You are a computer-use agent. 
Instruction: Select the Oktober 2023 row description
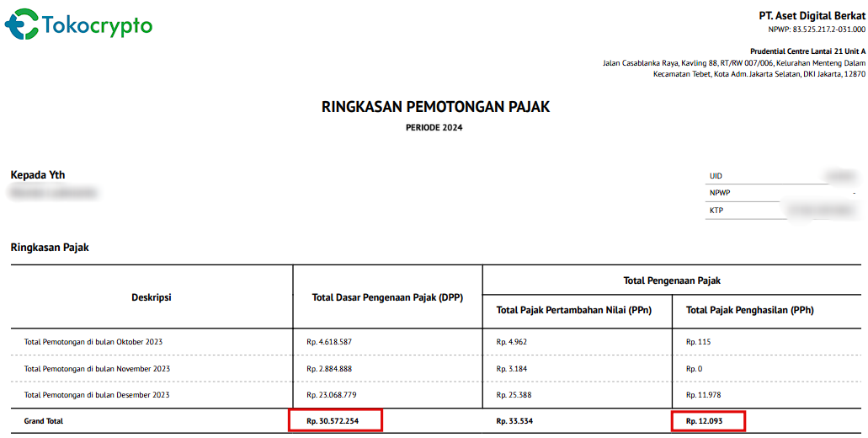click(x=93, y=342)
